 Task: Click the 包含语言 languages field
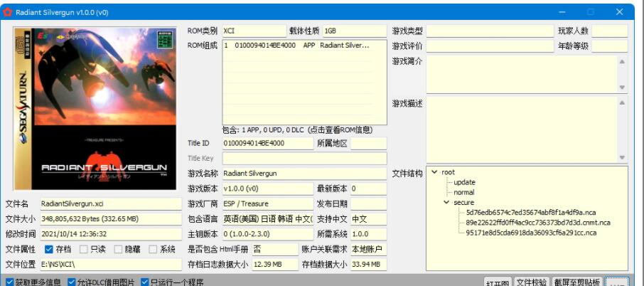[x=268, y=219]
